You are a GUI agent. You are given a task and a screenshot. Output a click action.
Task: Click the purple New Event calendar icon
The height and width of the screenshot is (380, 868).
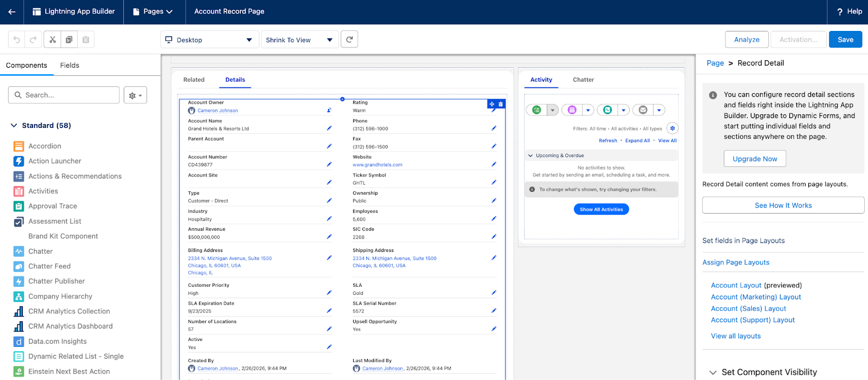[572, 110]
